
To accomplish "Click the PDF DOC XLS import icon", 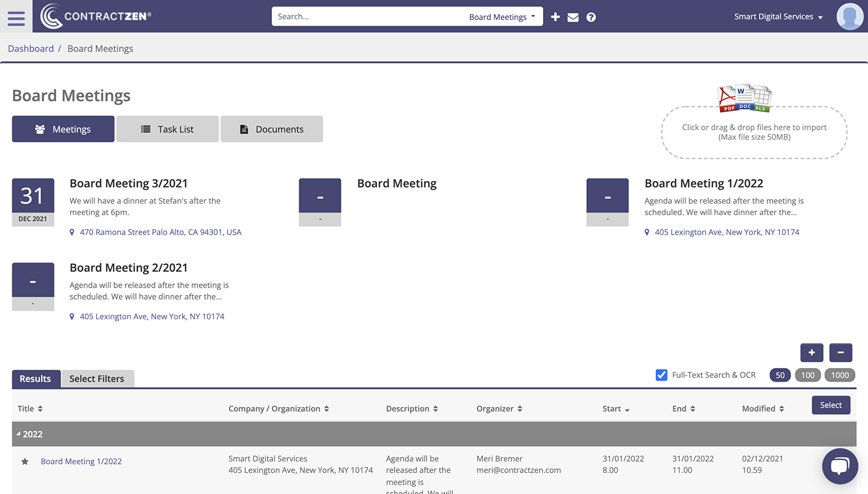I will point(744,98).
